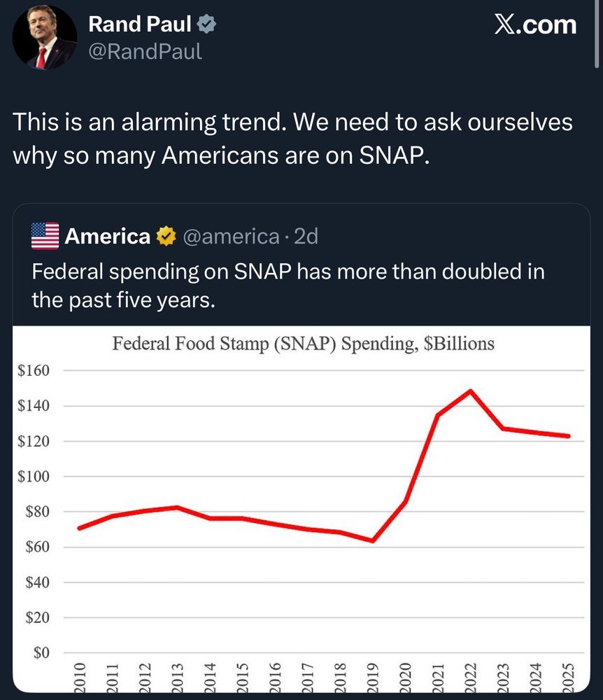Click the 2010 year label on the chart
The height and width of the screenshot is (700, 603).
[78, 677]
